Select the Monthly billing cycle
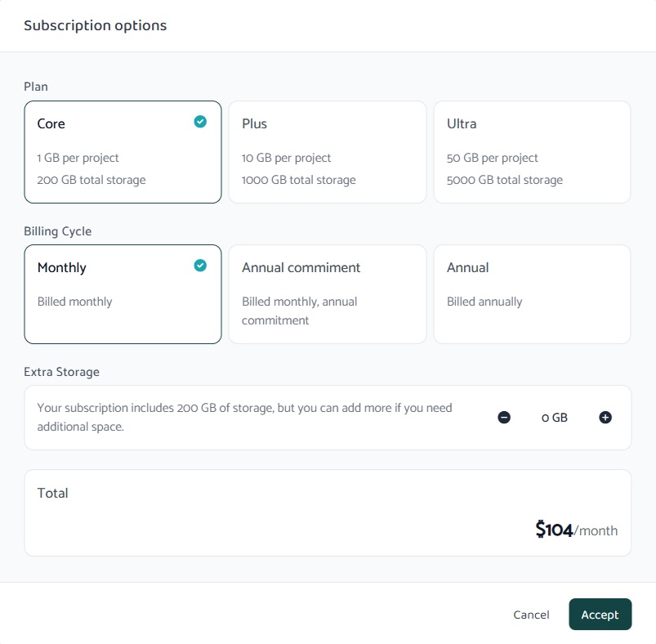Viewport: 656px width, 644px height. coord(123,294)
